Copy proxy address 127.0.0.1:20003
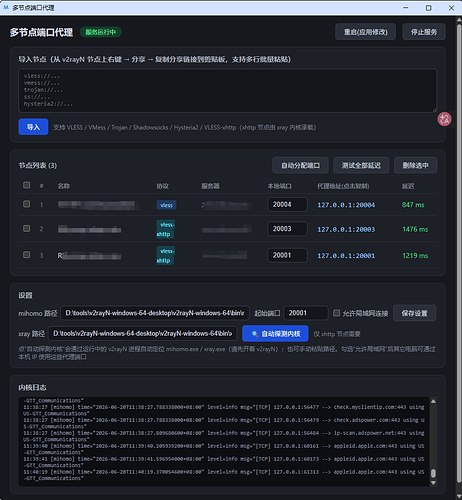Image resolution: width=462 pixels, height=500 pixels. click(346, 229)
